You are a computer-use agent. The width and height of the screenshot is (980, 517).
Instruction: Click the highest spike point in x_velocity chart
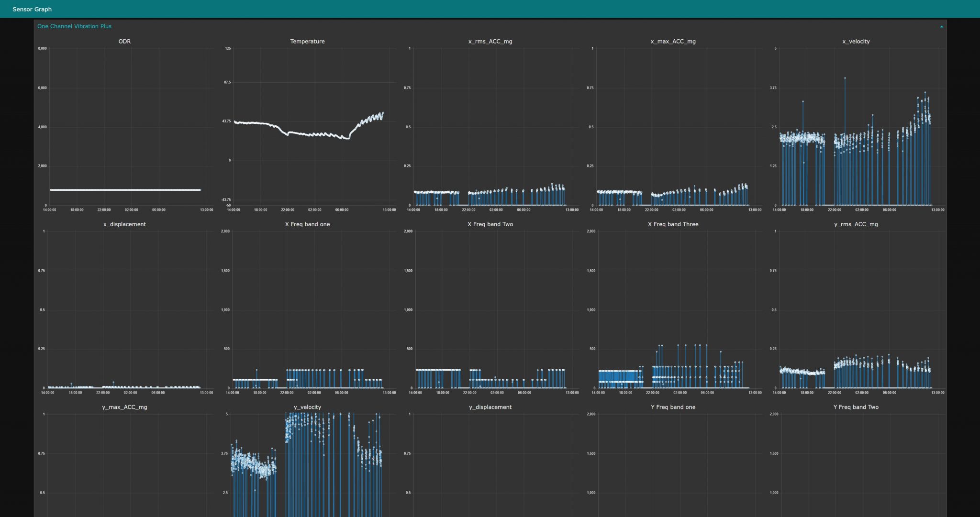pyautogui.click(x=845, y=78)
